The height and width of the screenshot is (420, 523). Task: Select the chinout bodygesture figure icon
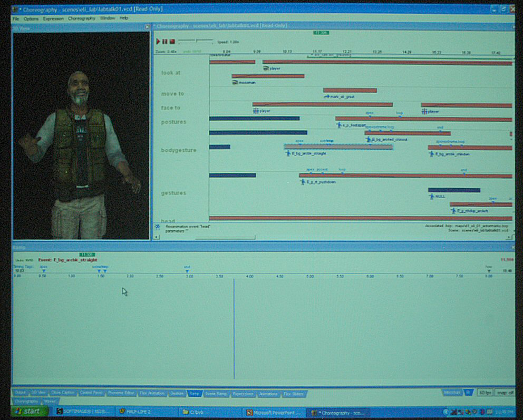click(x=369, y=139)
